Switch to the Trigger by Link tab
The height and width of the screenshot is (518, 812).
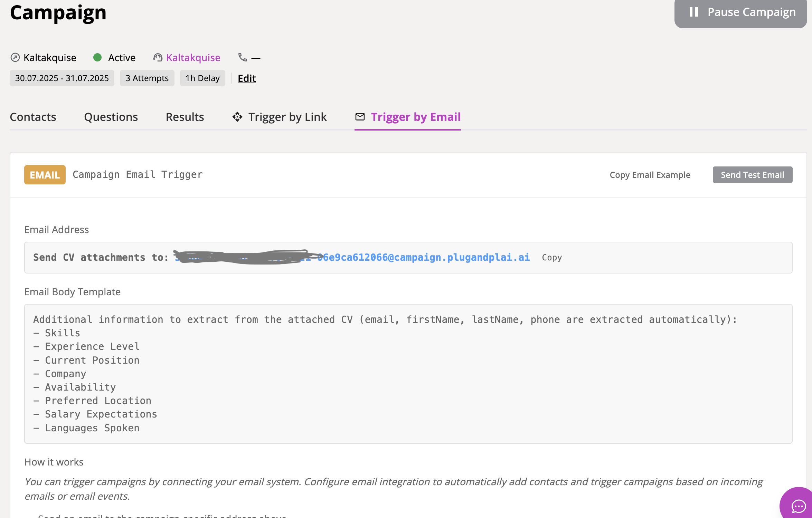[287, 117]
